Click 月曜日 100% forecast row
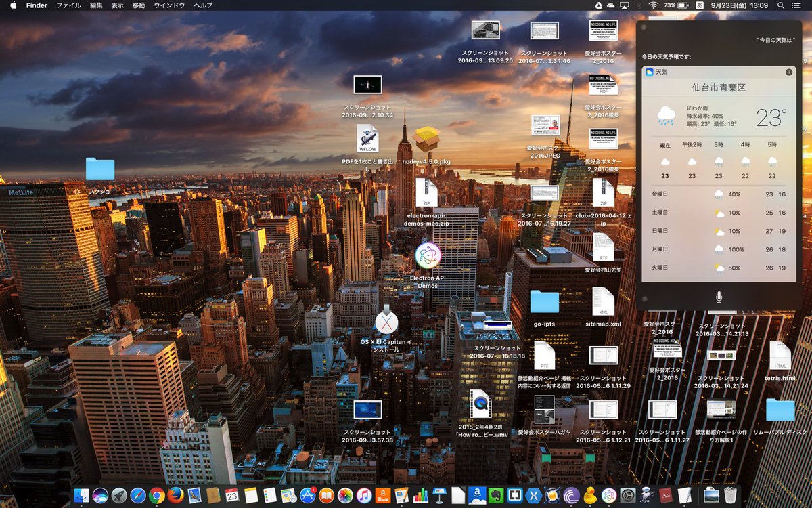Screen dimensions: 812x508 (x=719, y=249)
